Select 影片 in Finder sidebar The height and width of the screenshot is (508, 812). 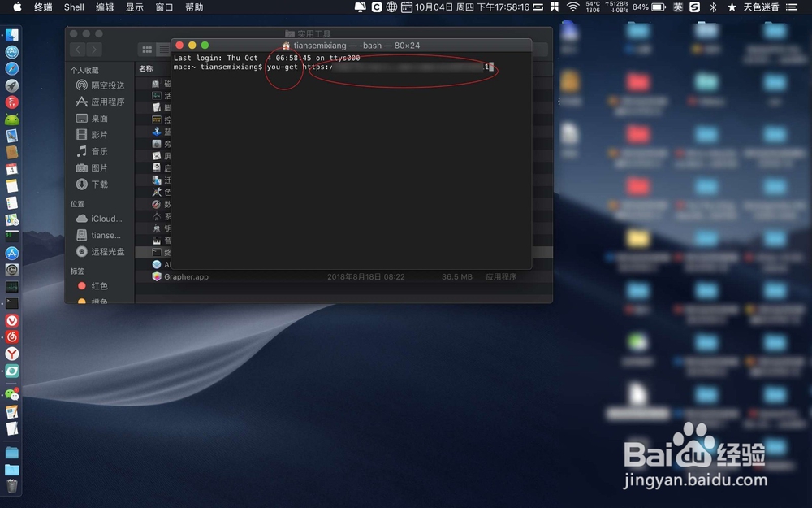[92, 135]
